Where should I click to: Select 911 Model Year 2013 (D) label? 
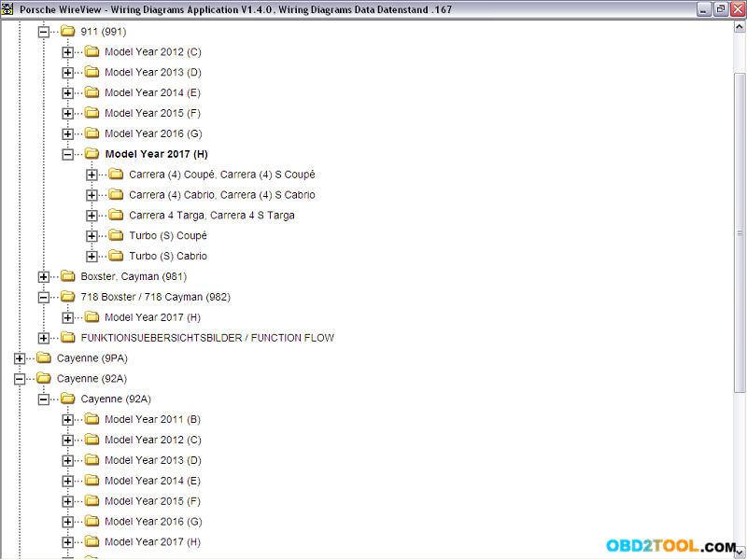(153, 73)
